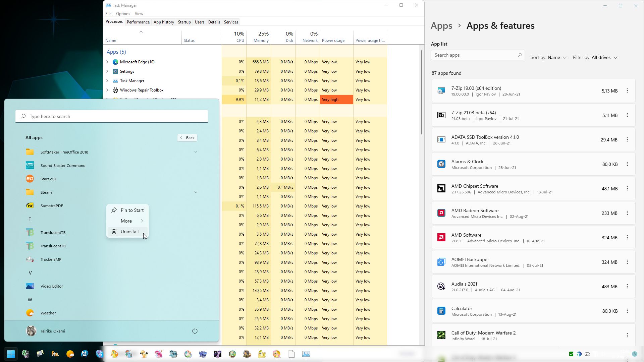
Task: Launch the Weather app from the Start menu
Action: 48,313
